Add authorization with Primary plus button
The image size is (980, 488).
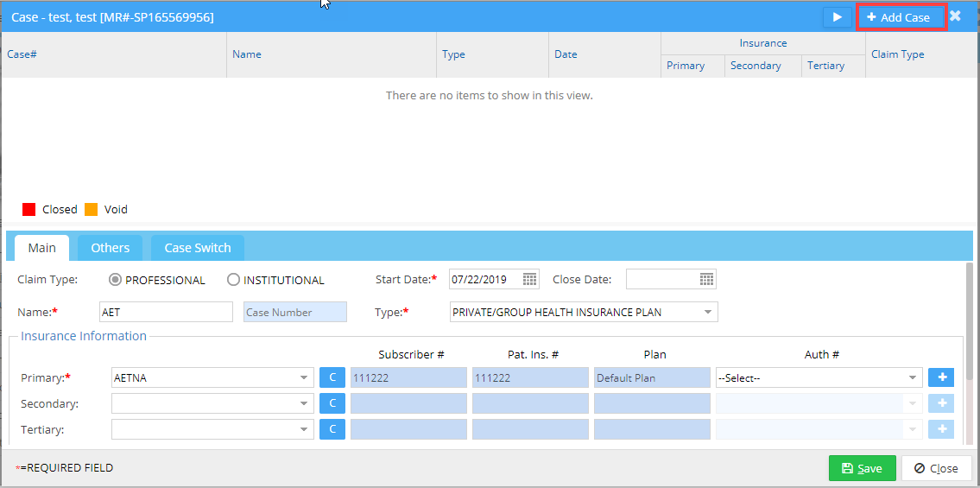tap(941, 377)
